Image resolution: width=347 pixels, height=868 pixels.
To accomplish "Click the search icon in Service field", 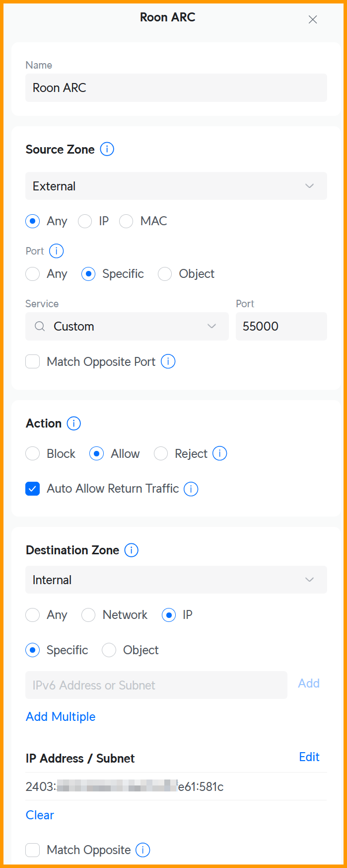I will click(x=40, y=327).
